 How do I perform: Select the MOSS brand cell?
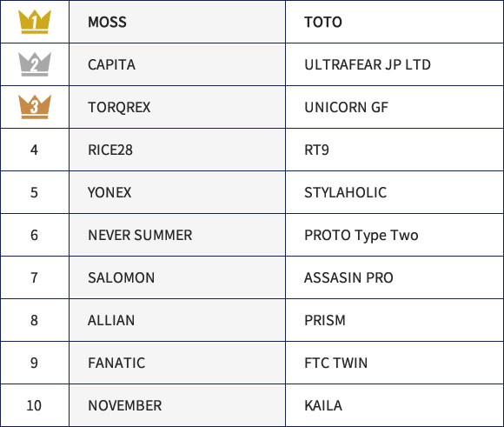pyautogui.click(x=177, y=22)
